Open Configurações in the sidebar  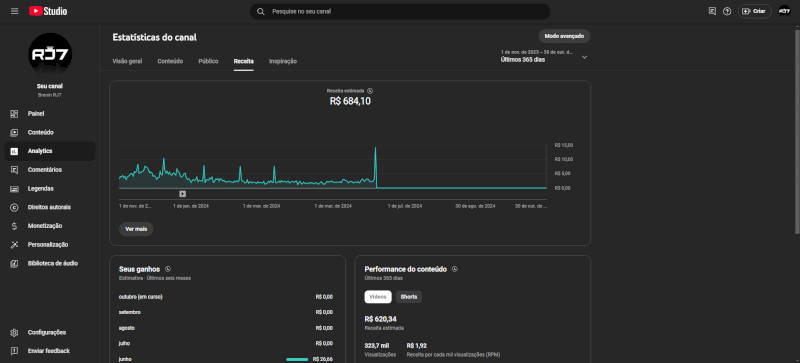coord(50,332)
